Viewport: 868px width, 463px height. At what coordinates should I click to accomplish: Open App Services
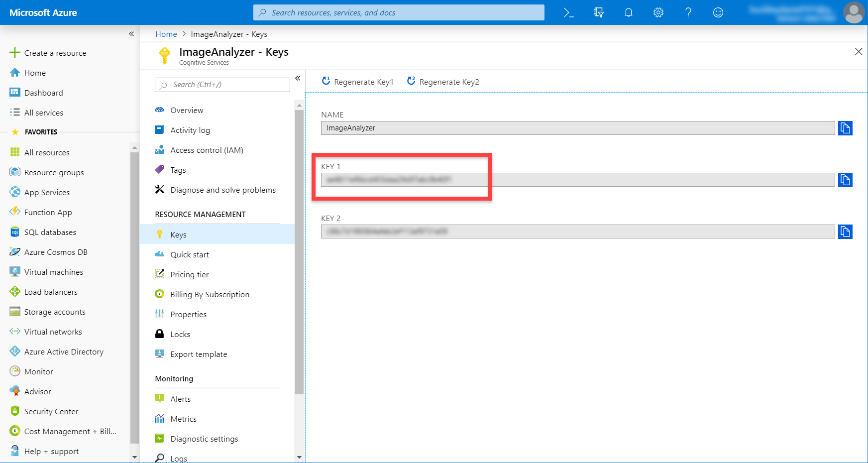(40, 192)
